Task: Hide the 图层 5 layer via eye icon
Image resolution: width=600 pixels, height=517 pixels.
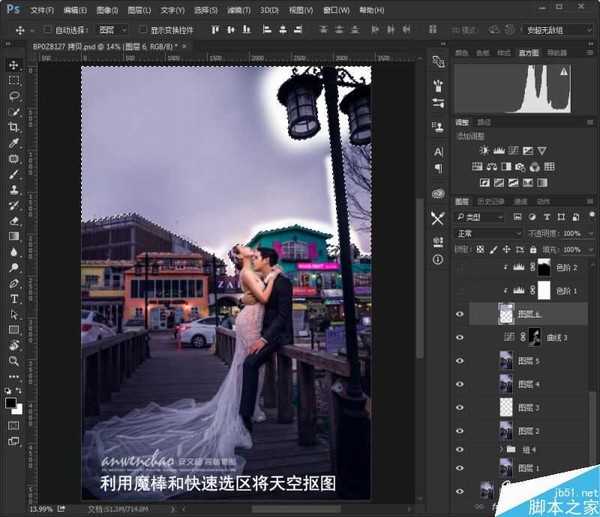Action: (x=460, y=361)
